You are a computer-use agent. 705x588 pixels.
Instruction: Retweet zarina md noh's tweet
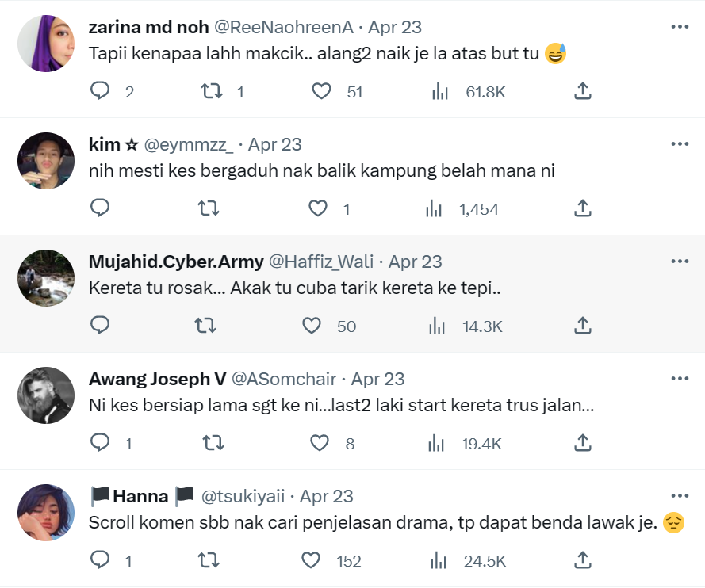point(212,91)
